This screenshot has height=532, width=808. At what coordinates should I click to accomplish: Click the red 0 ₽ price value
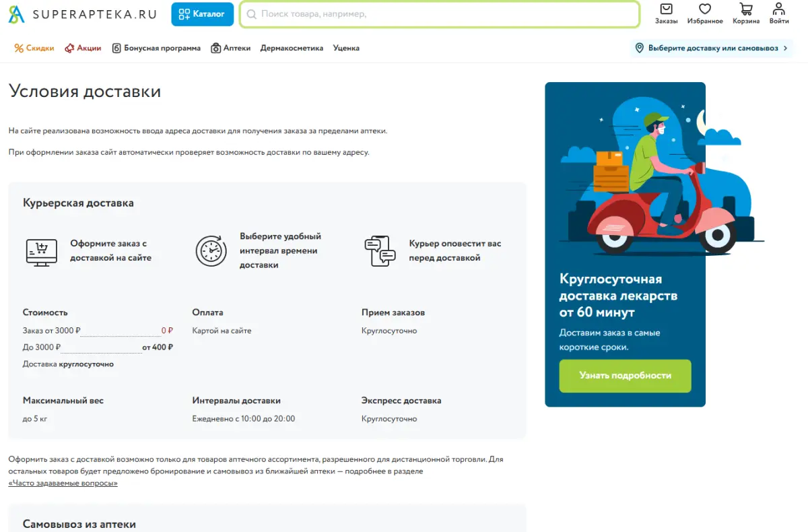click(167, 331)
